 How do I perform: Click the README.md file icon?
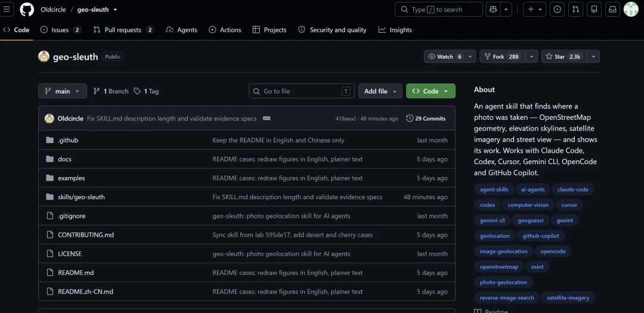click(50, 272)
